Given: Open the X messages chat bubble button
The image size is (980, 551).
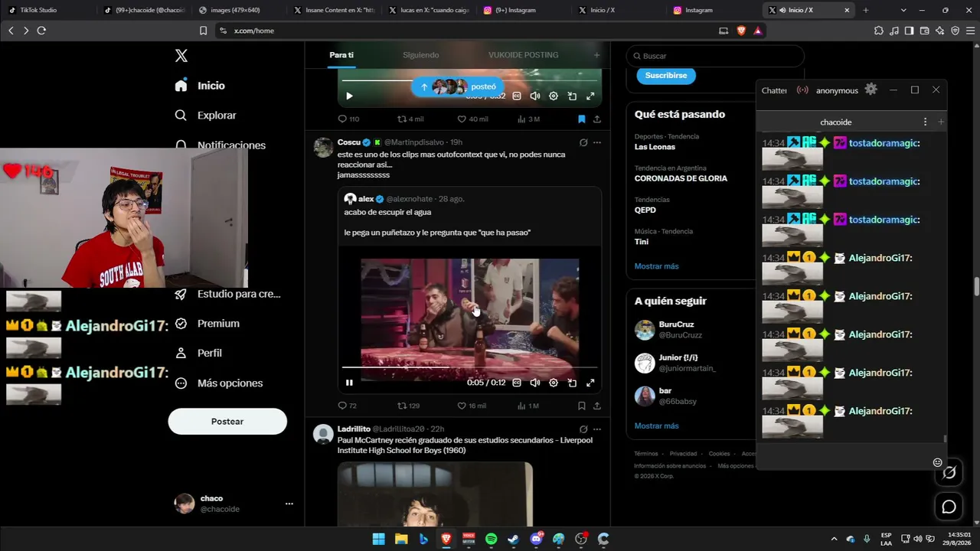Looking at the screenshot, I should pos(949,507).
